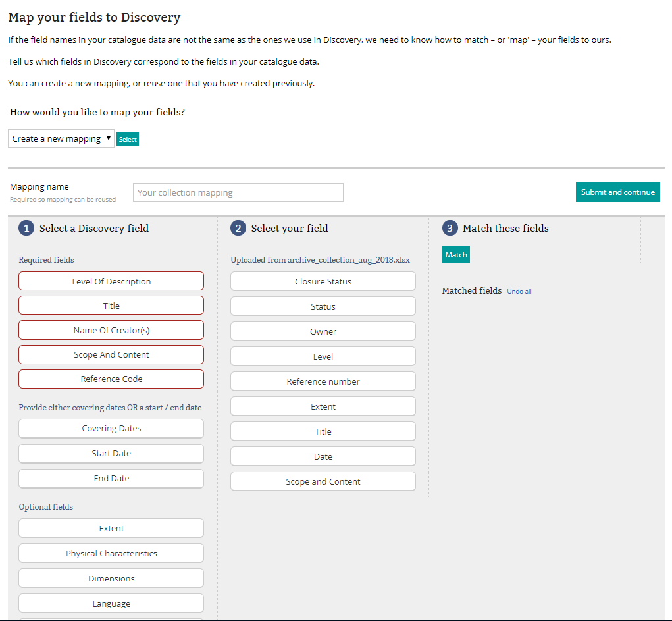Select Title in Required fields

(111, 306)
